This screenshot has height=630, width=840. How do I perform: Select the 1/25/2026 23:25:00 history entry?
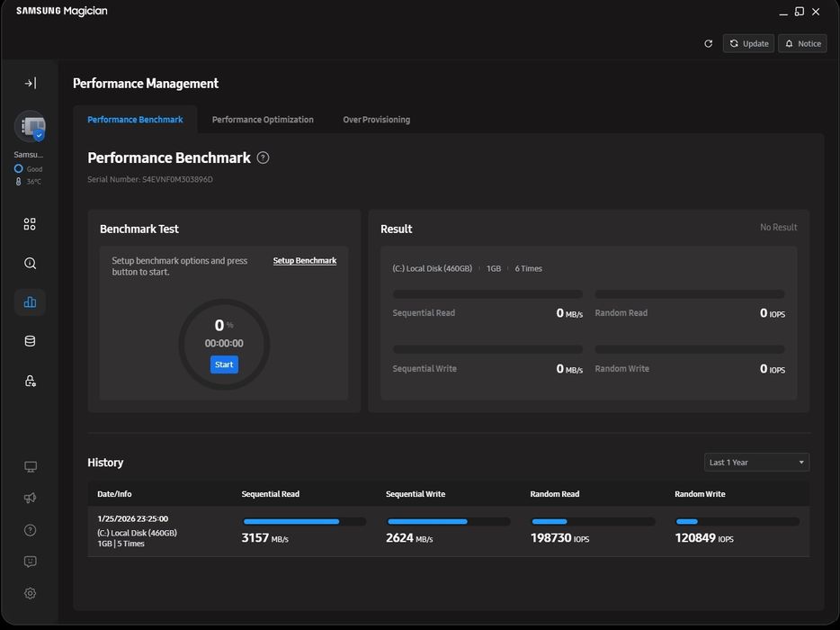coord(449,531)
